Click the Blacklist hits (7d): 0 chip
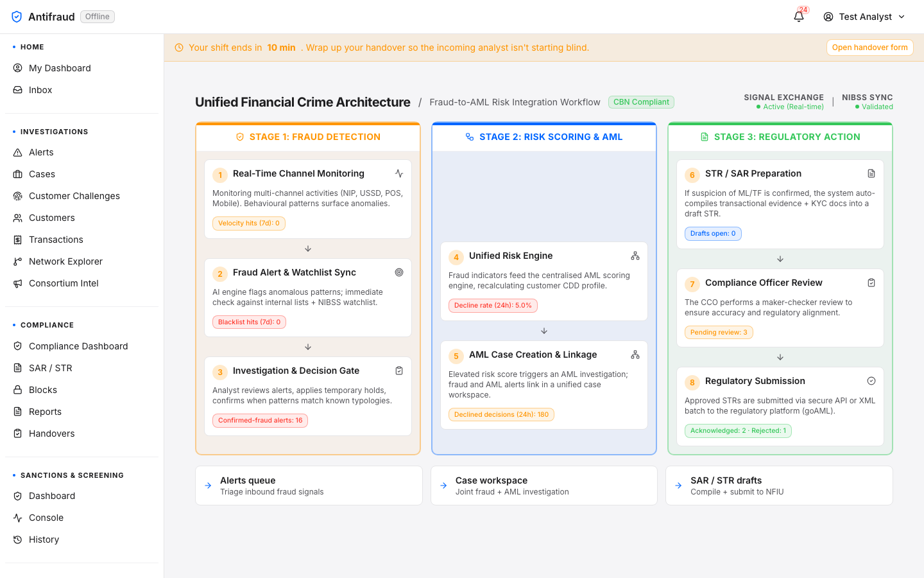Screen dimensions: 924x578 249,322
